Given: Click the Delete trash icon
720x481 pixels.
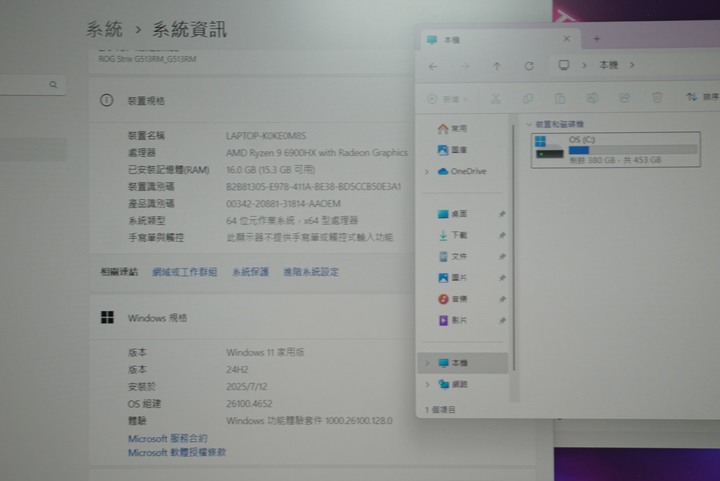Looking at the screenshot, I should pyautogui.click(x=657, y=97).
